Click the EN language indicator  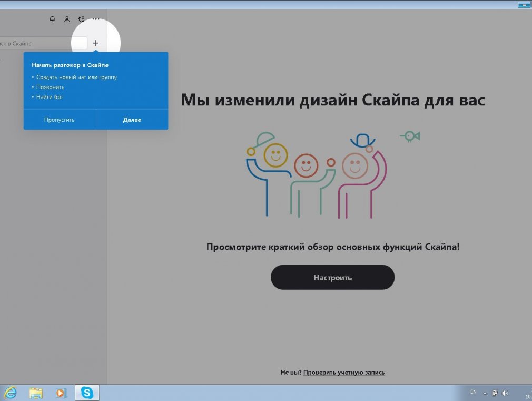tap(474, 392)
